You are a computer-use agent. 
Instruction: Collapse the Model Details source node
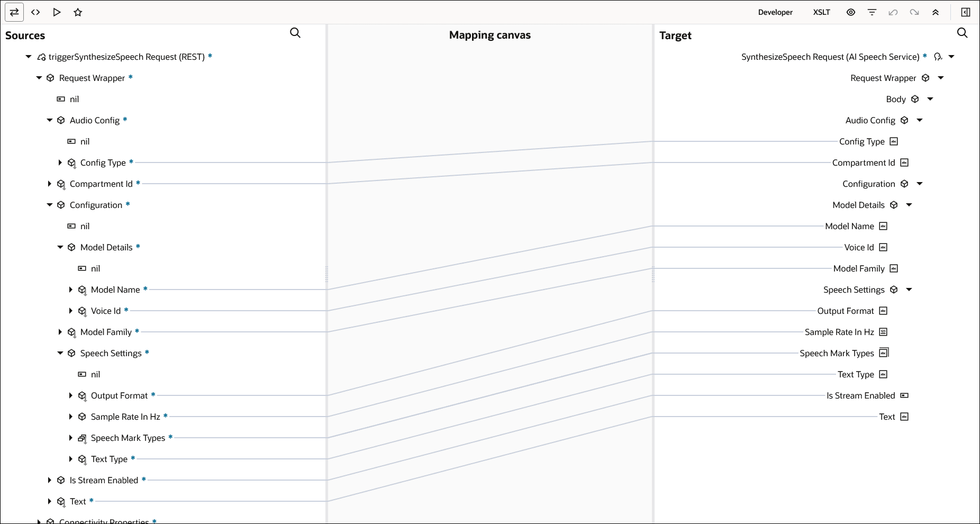coord(60,247)
